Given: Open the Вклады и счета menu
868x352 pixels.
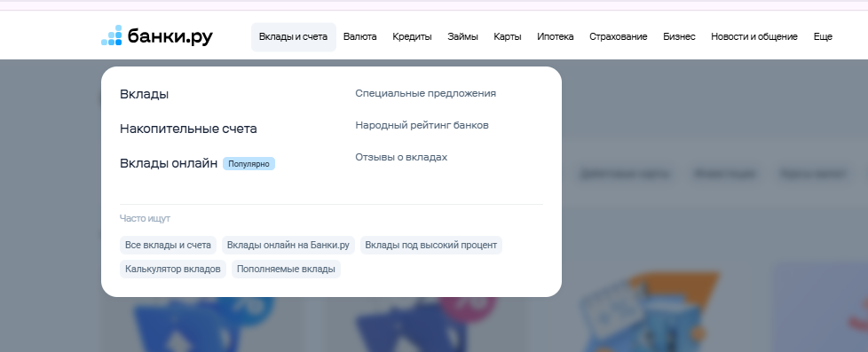Looking at the screenshot, I should [x=294, y=37].
